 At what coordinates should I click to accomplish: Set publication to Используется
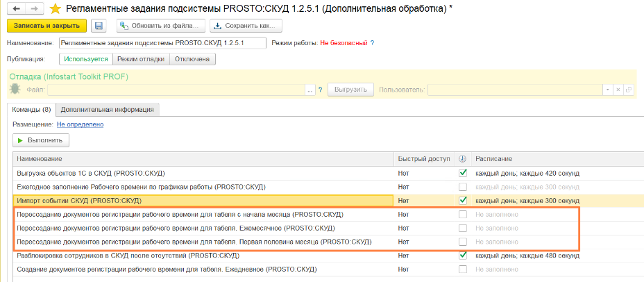86,59
